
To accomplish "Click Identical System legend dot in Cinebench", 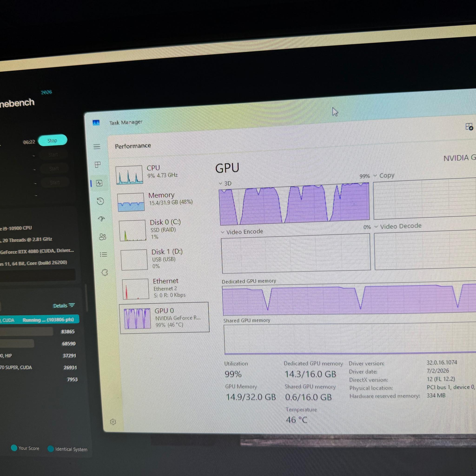I will [50, 449].
